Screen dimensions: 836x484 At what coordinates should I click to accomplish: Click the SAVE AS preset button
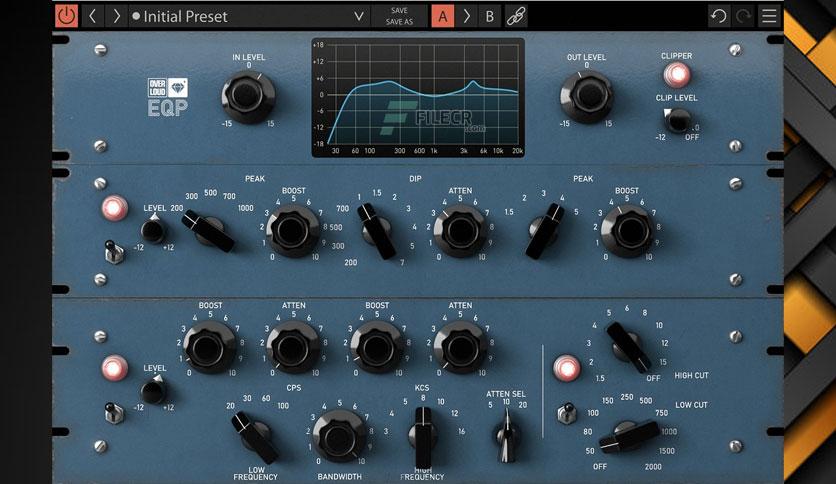click(x=399, y=22)
